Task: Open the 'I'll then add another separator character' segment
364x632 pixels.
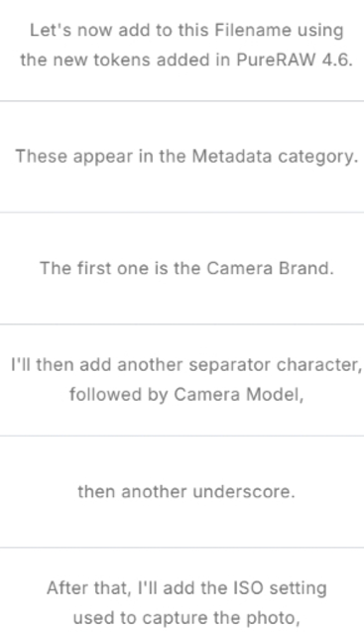Action: coord(182,380)
